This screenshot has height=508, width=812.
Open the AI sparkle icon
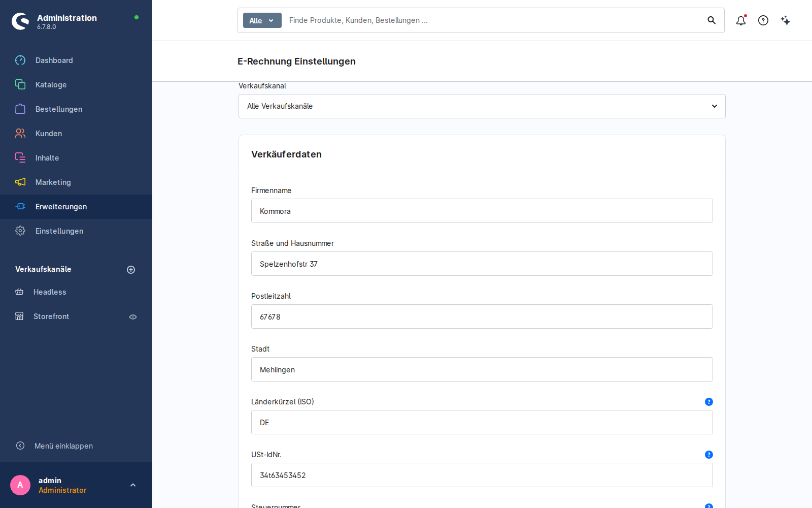pos(786,20)
